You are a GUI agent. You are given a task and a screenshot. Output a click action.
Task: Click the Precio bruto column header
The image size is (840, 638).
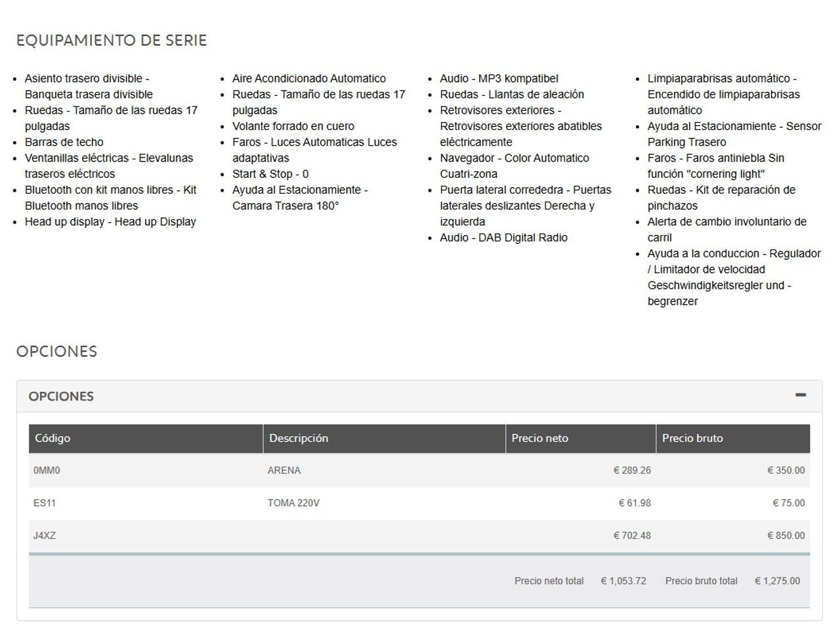692,438
